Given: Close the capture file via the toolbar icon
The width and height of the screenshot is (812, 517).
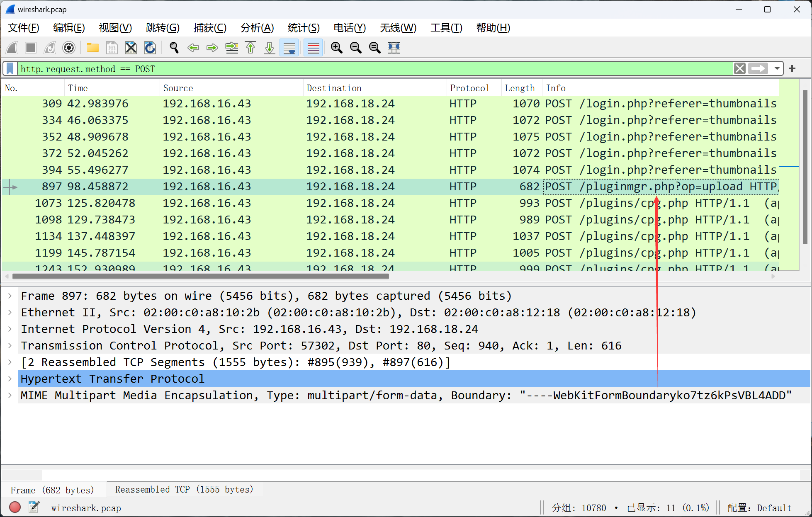Looking at the screenshot, I should point(131,48).
